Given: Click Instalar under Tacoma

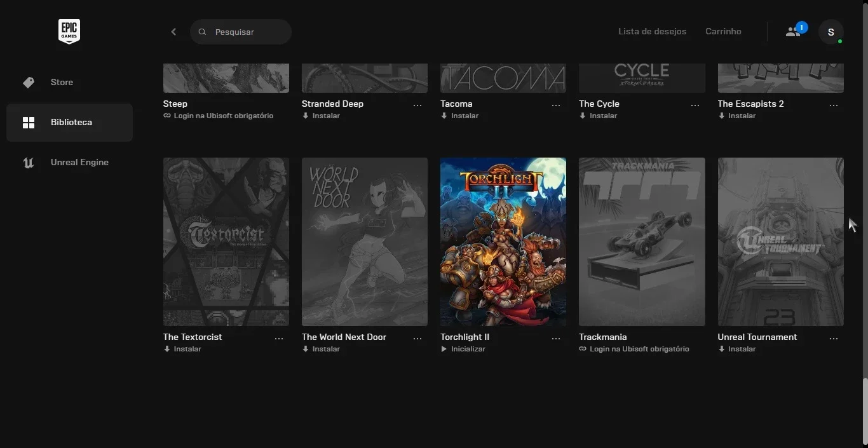Looking at the screenshot, I should pos(465,116).
